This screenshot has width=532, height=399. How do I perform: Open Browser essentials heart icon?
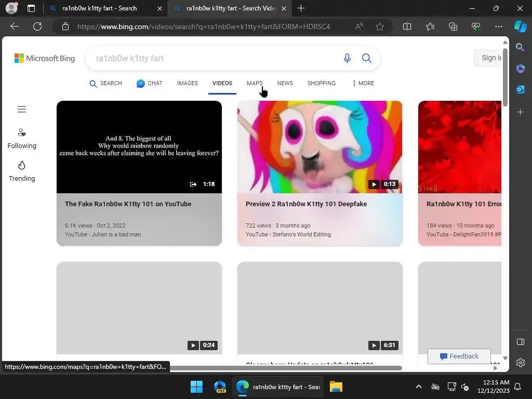pyautogui.click(x=476, y=26)
